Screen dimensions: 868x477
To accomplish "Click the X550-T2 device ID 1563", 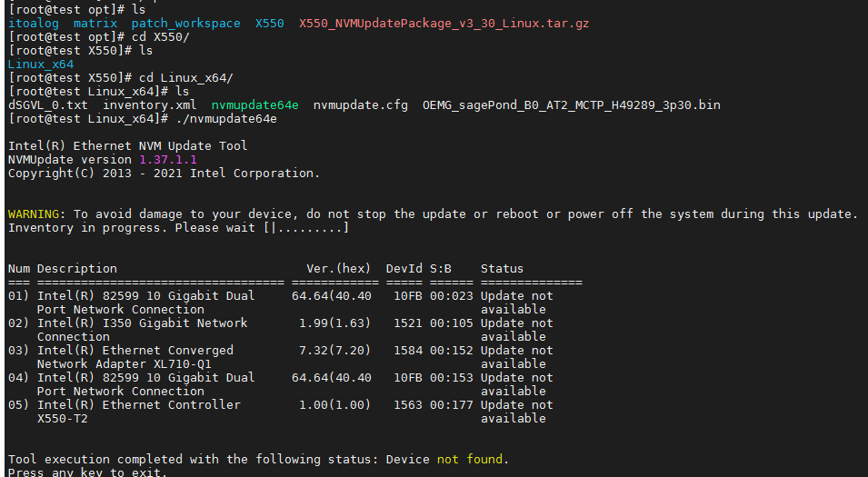I will click(407, 404).
